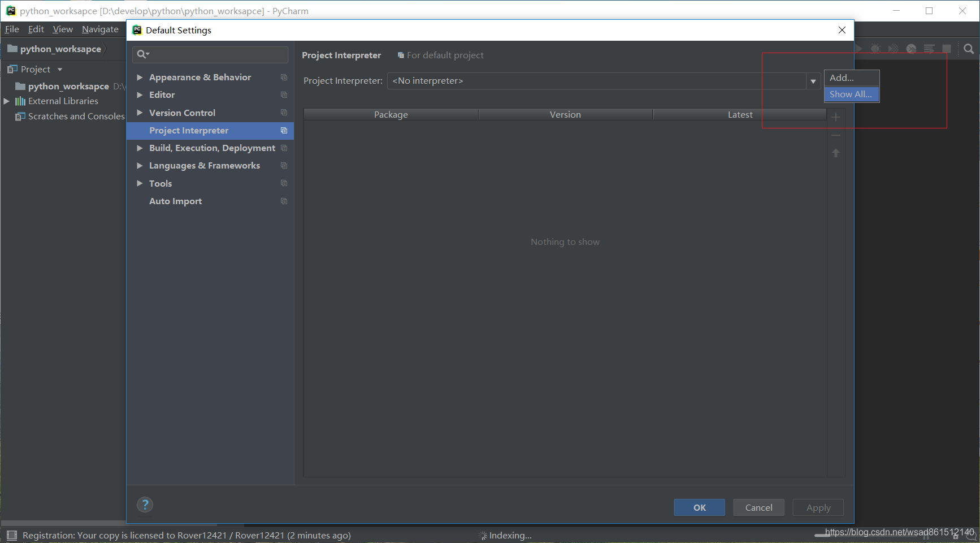Click copy icon beside Languages & Frameworks

[284, 166]
